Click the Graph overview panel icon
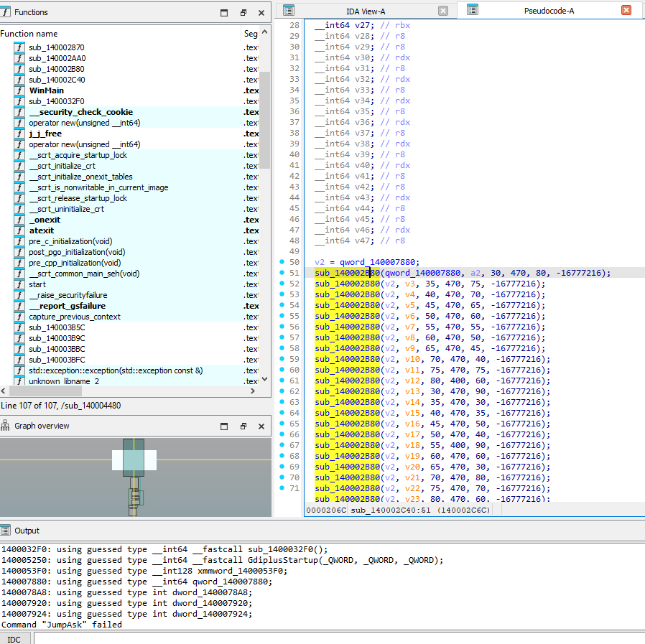The height and width of the screenshot is (644, 645). pos(6,426)
